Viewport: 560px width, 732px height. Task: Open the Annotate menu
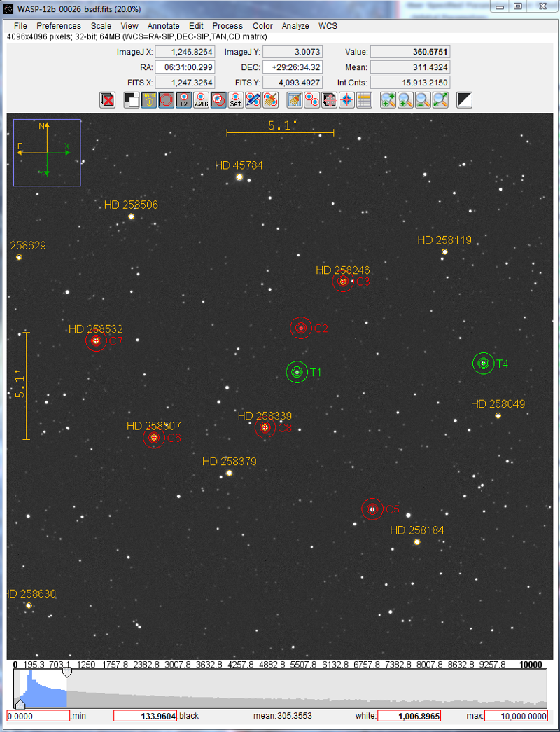point(163,26)
